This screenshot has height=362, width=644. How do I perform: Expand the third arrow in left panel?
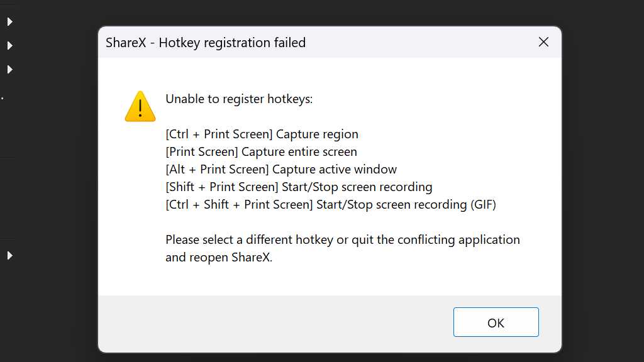pos(9,69)
